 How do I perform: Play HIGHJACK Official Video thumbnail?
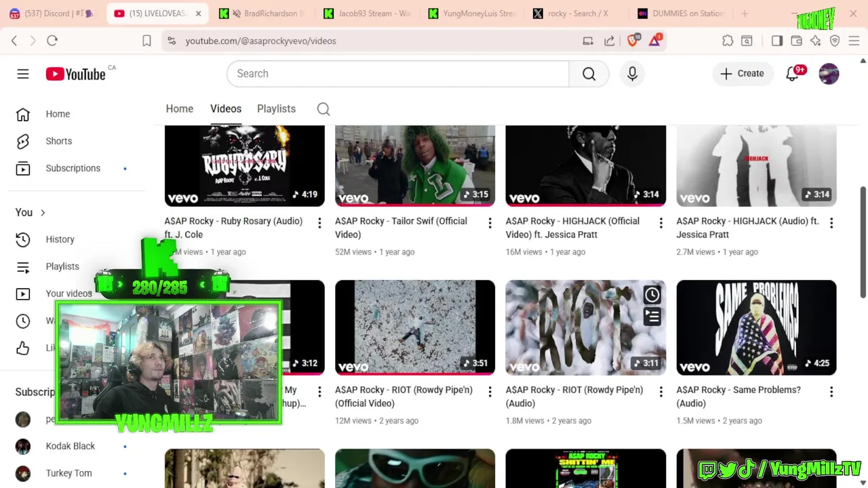point(586,166)
